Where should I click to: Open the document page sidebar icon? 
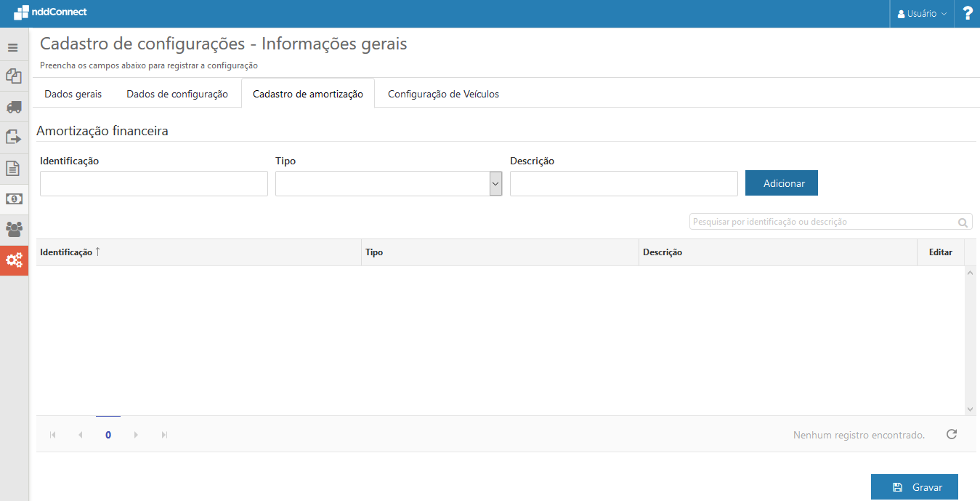pos(13,168)
